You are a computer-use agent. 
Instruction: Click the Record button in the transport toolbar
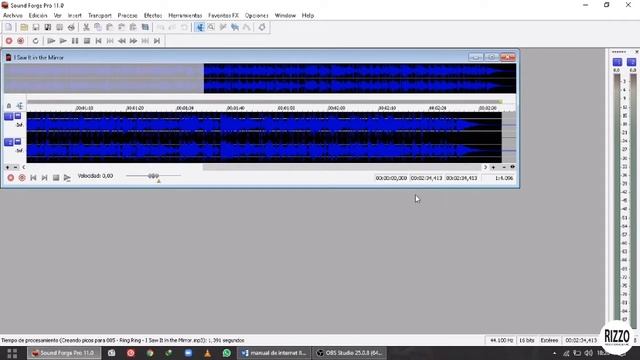(x=9, y=41)
